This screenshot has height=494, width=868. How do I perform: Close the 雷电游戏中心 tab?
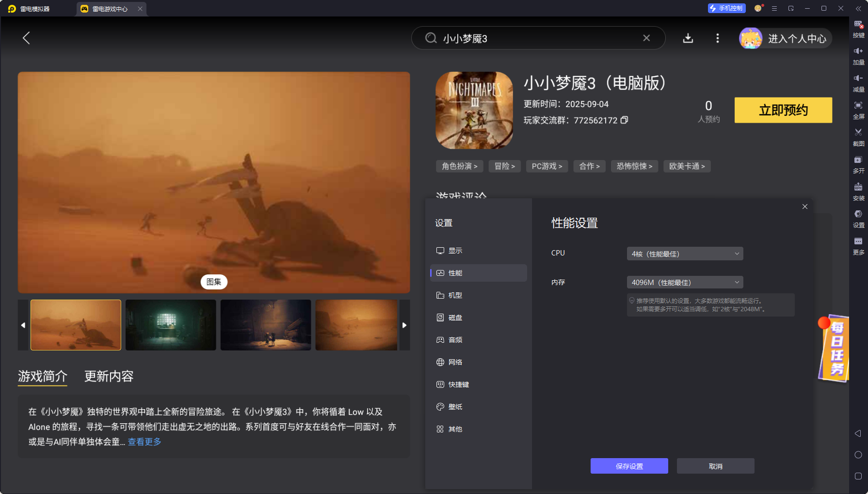[140, 9]
